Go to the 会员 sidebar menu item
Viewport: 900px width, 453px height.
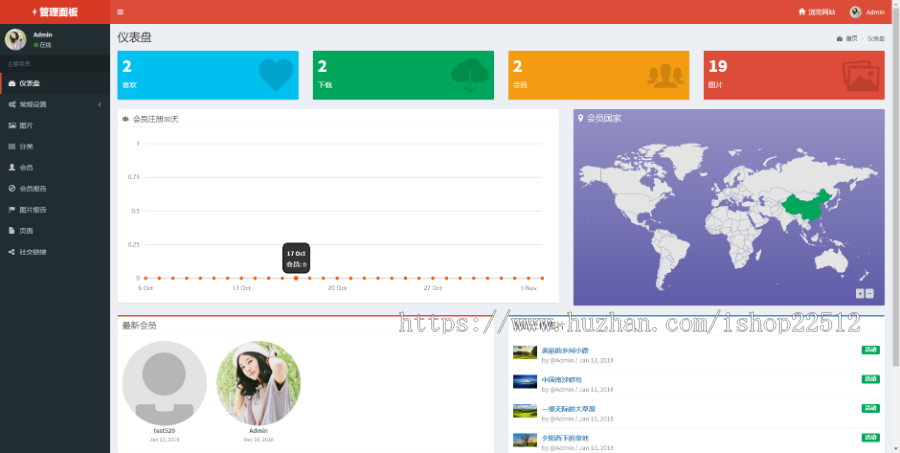coord(55,168)
